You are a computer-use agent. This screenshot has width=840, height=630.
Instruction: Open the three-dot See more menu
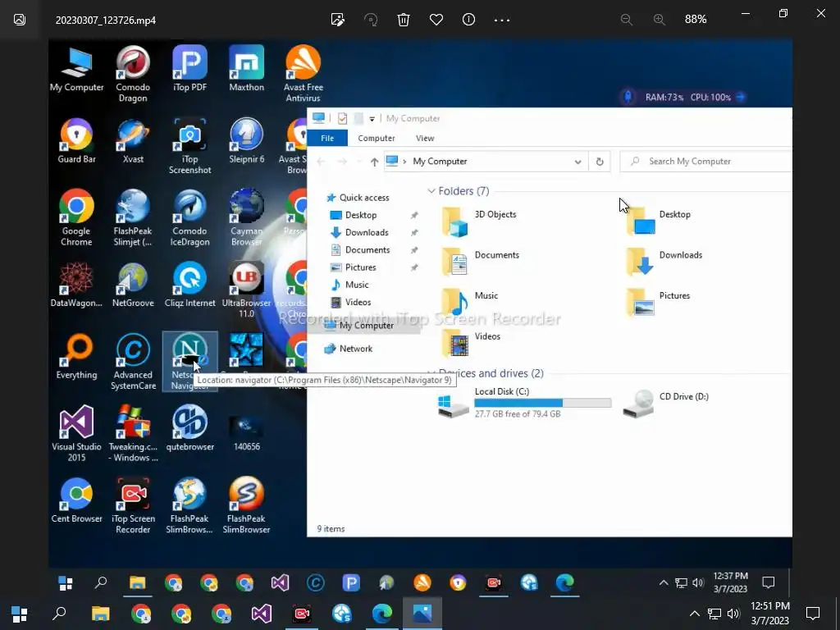coord(502,20)
